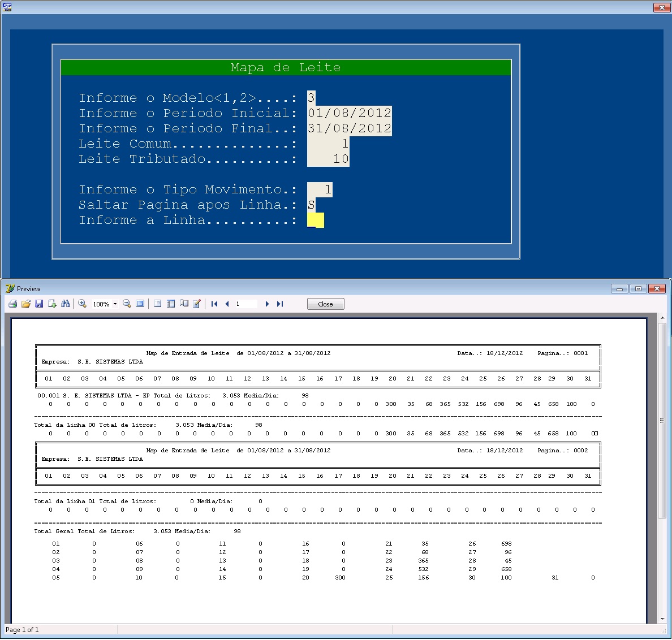Viewport: 672px width, 640px height.
Task: Click the edit page pencil icon
Action: 197,304
